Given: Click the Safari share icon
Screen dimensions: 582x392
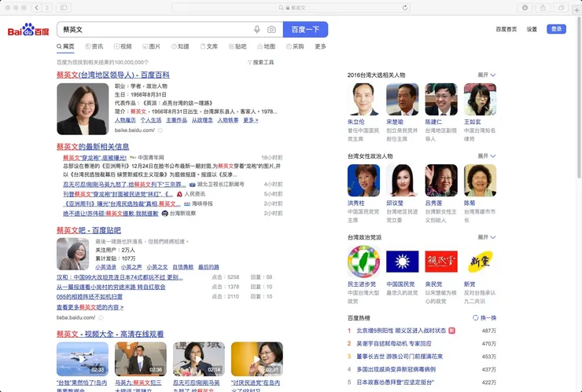Looking at the screenshot, I should coord(543,7).
